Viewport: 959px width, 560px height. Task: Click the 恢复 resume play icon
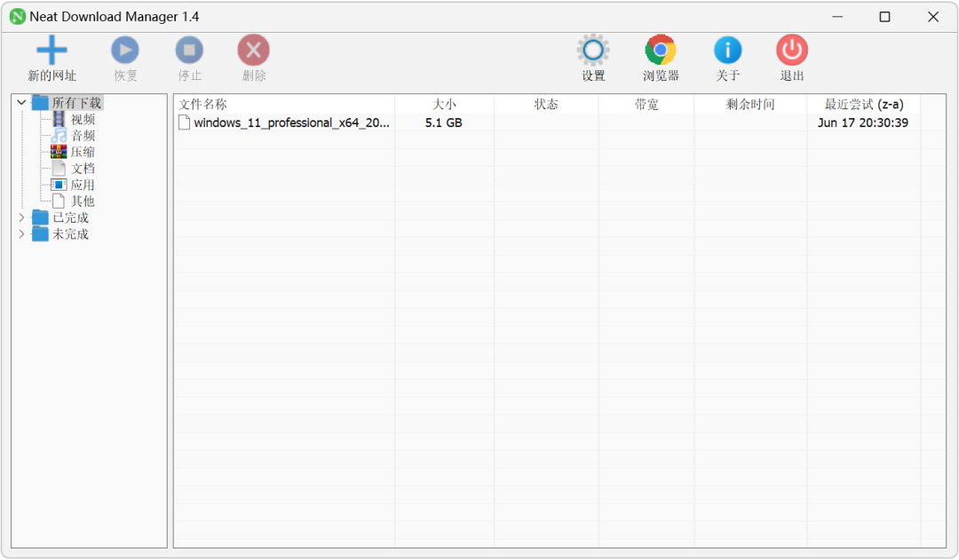click(125, 50)
